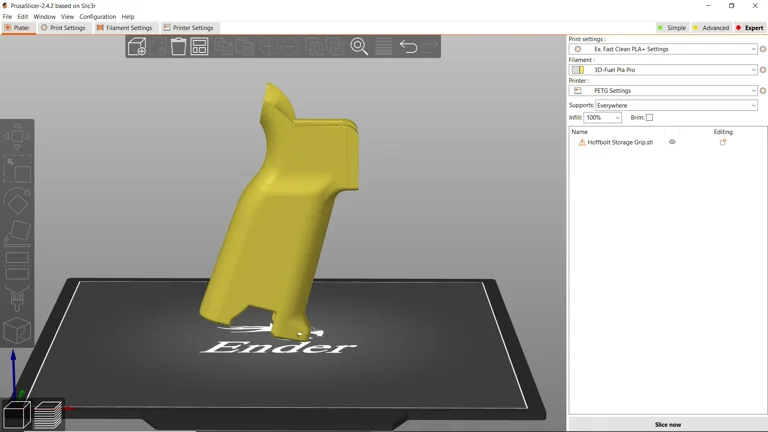Click the Delete all trash icon
Viewport: 768px width, 432px height.
178,47
